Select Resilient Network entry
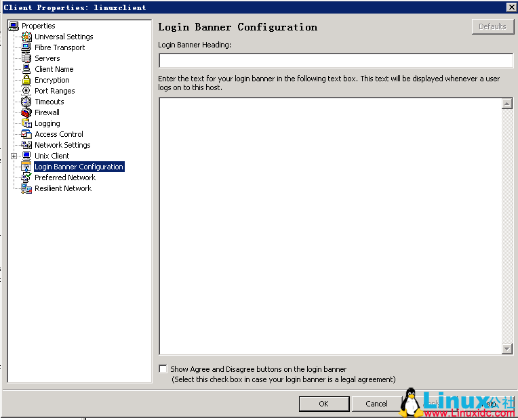The height and width of the screenshot is (420, 518). pyautogui.click(x=63, y=188)
